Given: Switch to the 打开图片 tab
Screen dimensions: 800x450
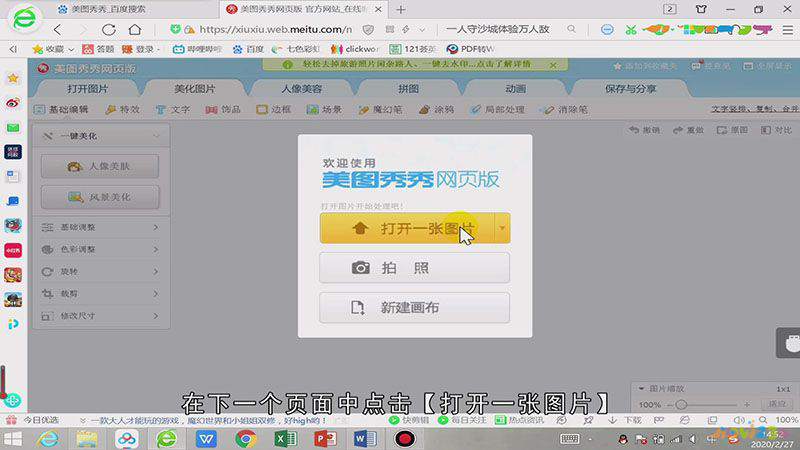Looking at the screenshot, I should coord(87,89).
